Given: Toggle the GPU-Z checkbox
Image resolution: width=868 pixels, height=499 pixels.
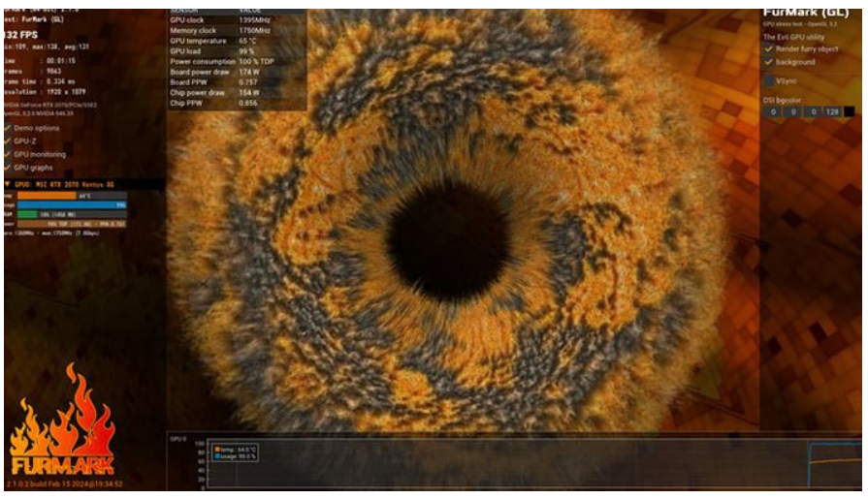Looking at the screenshot, I should (x=8, y=141).
